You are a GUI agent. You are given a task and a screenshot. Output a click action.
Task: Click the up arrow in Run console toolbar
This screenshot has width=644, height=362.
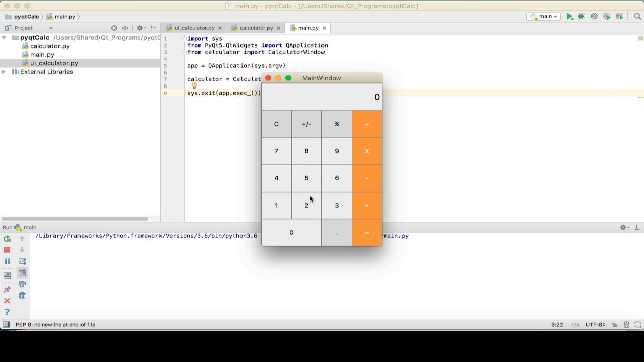(22, 239)
